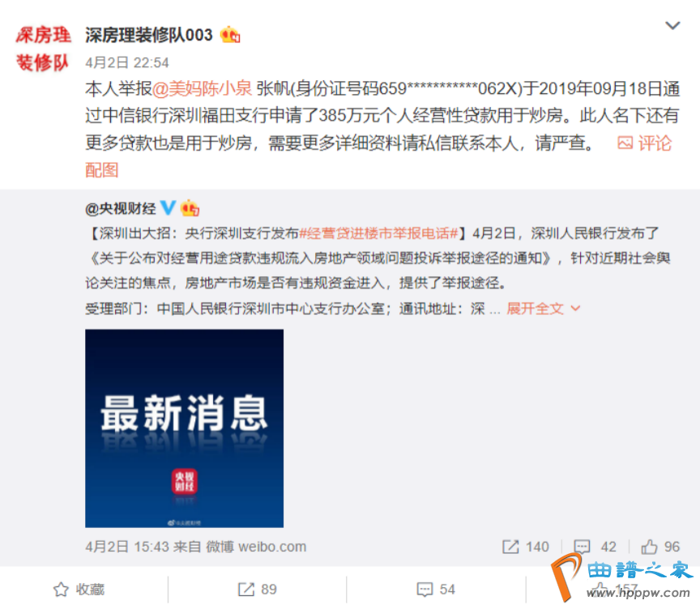700x609 pixels.
Task: Click the 深房理装修队 profile avatar
Action: click(x=43, y=49)
